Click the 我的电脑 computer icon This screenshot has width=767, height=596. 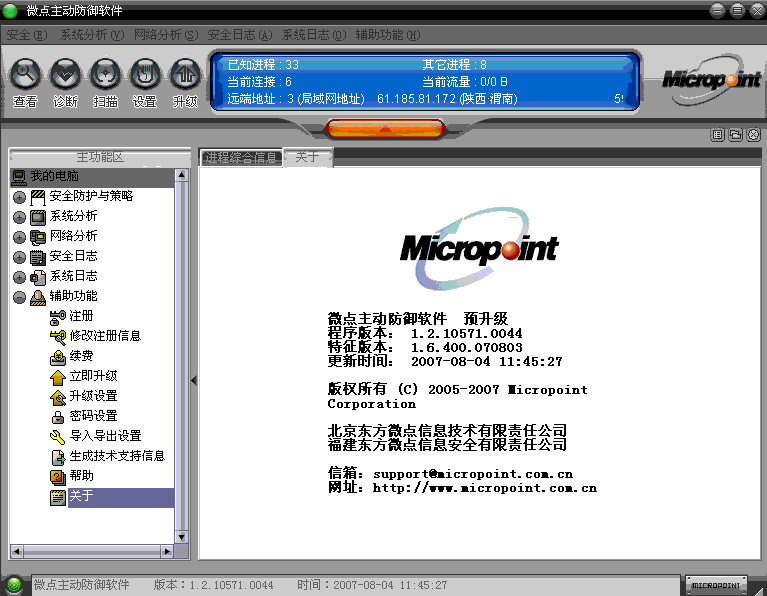[x=19, y=177]
